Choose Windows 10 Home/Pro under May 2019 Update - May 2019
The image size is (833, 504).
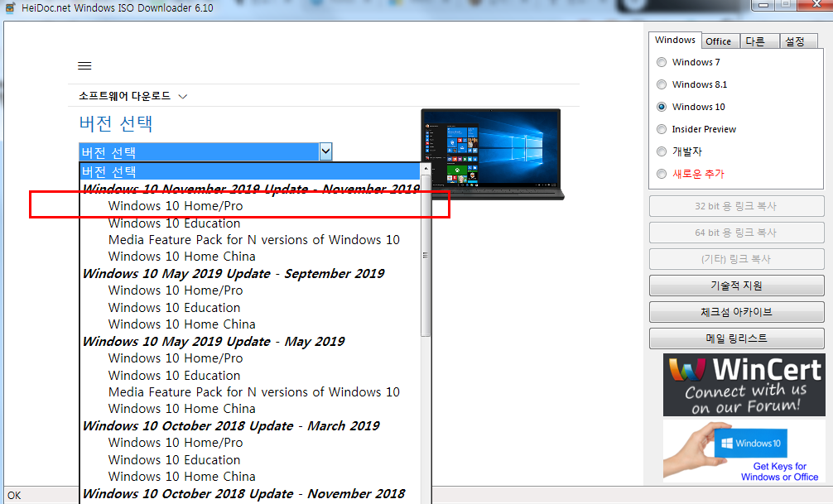250,358
